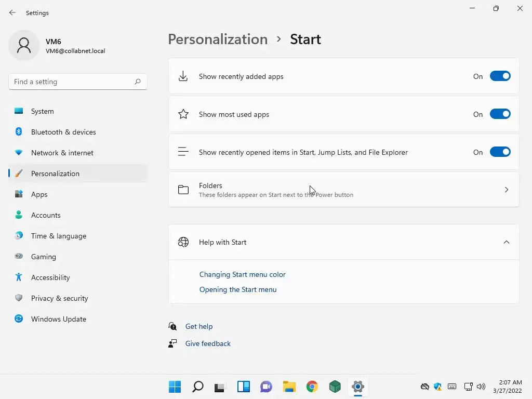Click the Give feedback link

tap(208, 343)
